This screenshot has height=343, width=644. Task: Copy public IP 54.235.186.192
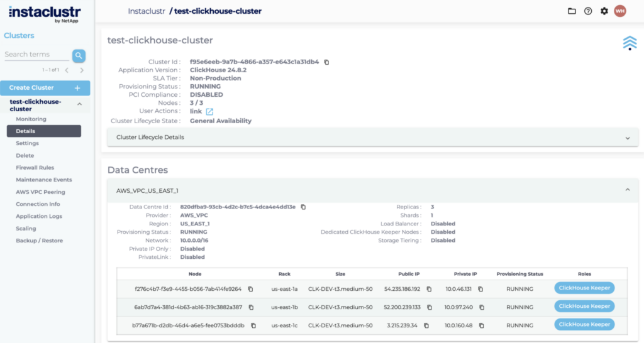429,289
